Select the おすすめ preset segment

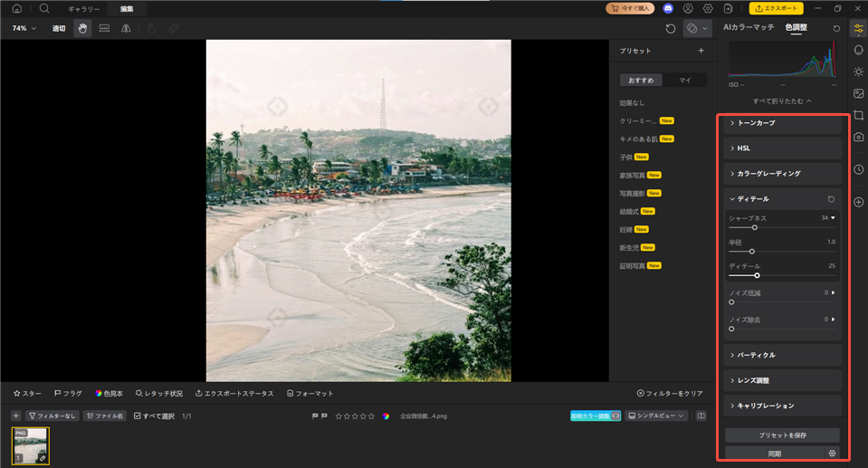pyautogui.click(x=641, y=81)
